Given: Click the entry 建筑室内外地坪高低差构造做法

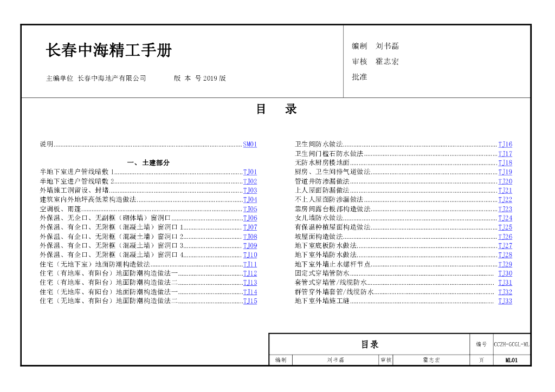Looking at the screenshot, I should tap(88, 199).
